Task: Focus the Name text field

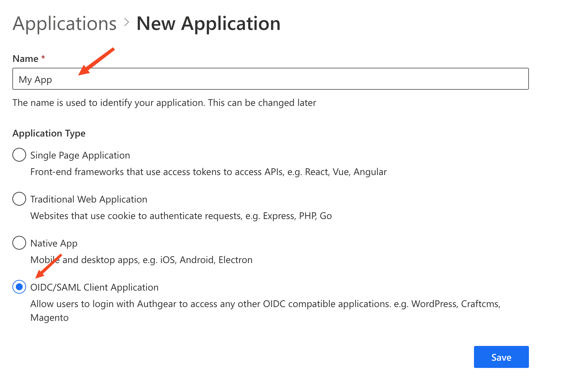Action: pyautogui.click(x=270, y=79)
